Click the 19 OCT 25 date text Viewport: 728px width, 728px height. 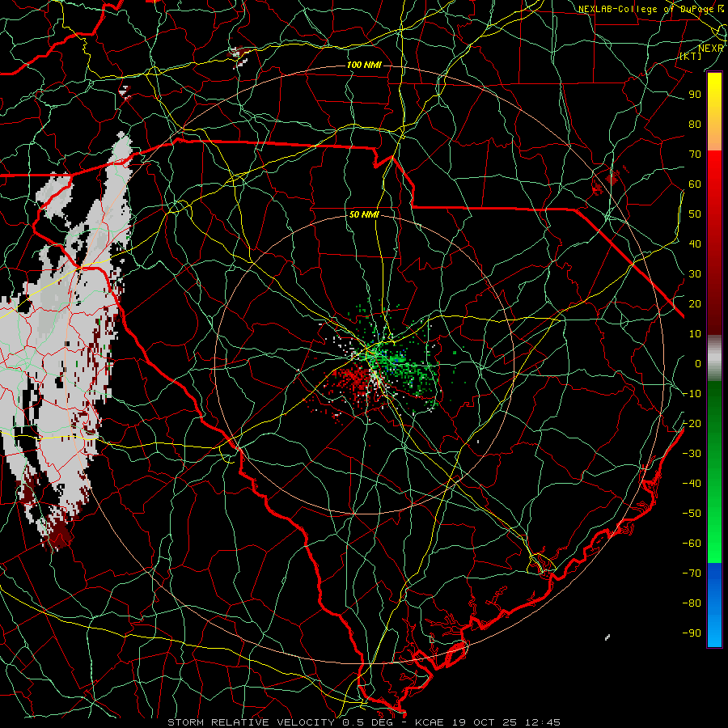[485, 722]
